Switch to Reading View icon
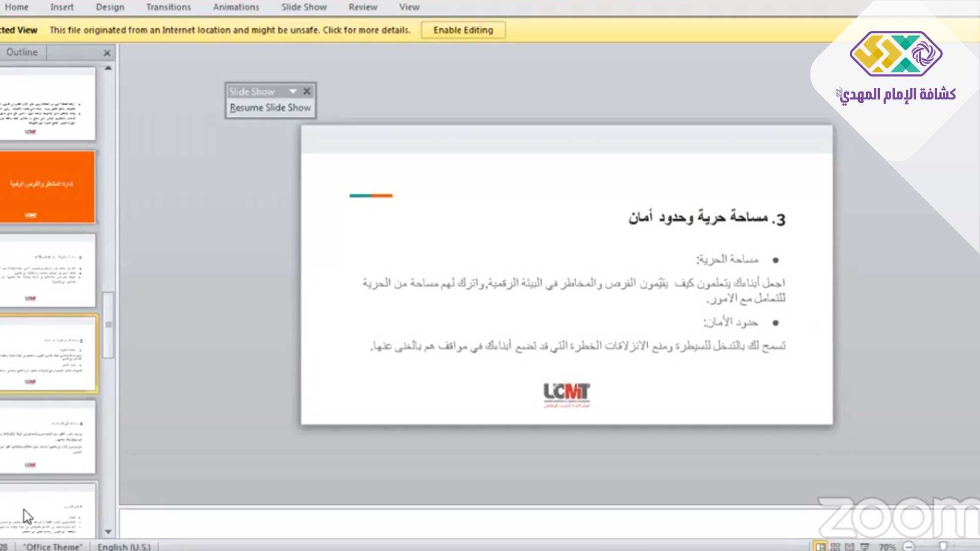This screenshot has height=551, width=980. [850, 546]
